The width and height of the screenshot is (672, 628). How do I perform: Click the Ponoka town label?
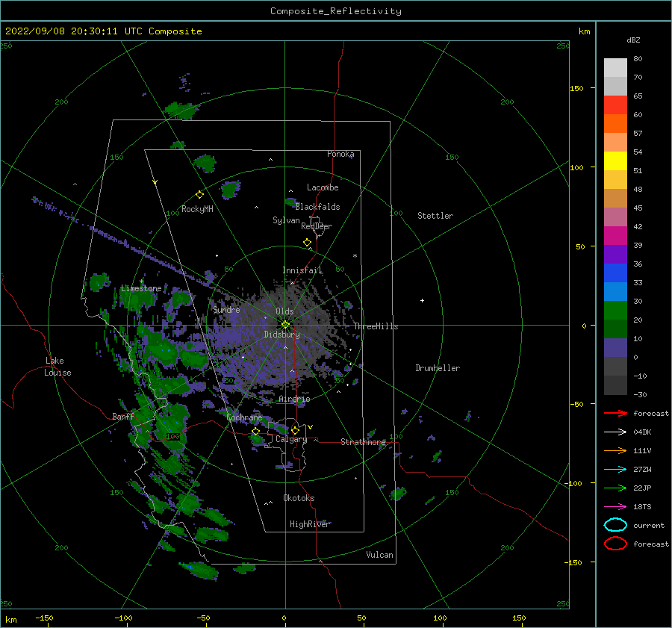click(x=340, y=154)
